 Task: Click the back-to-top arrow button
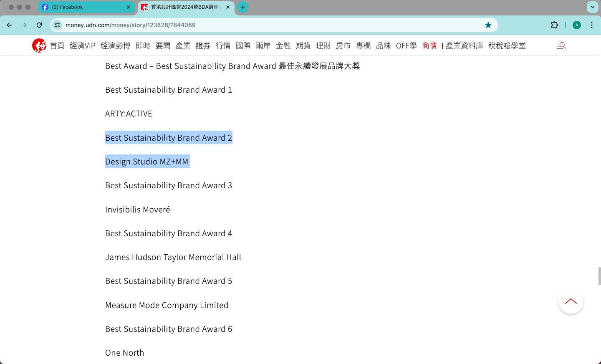coord(571,301)
